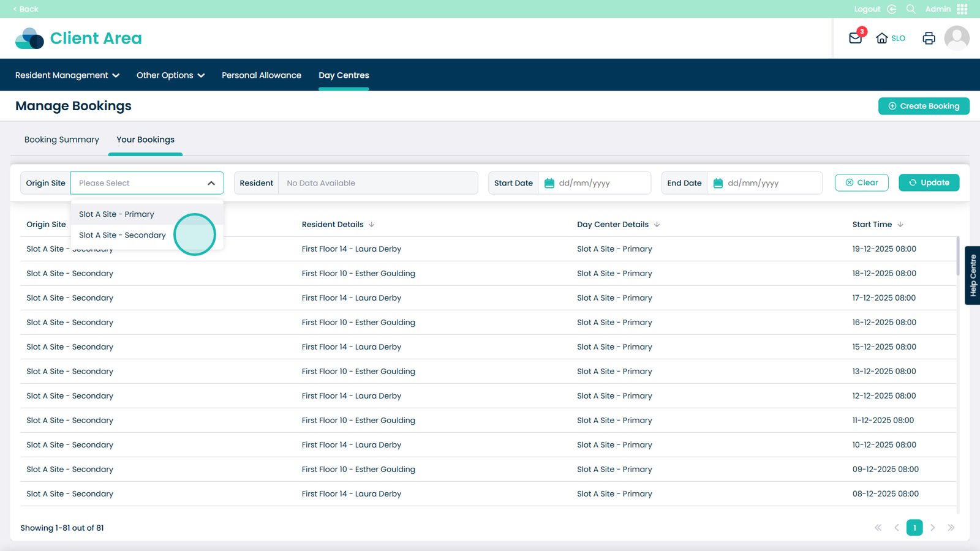The height and width of the screenshot is (551, 980).
Task: Open the Admin apps grid icon
Action: tap(962, 9)
